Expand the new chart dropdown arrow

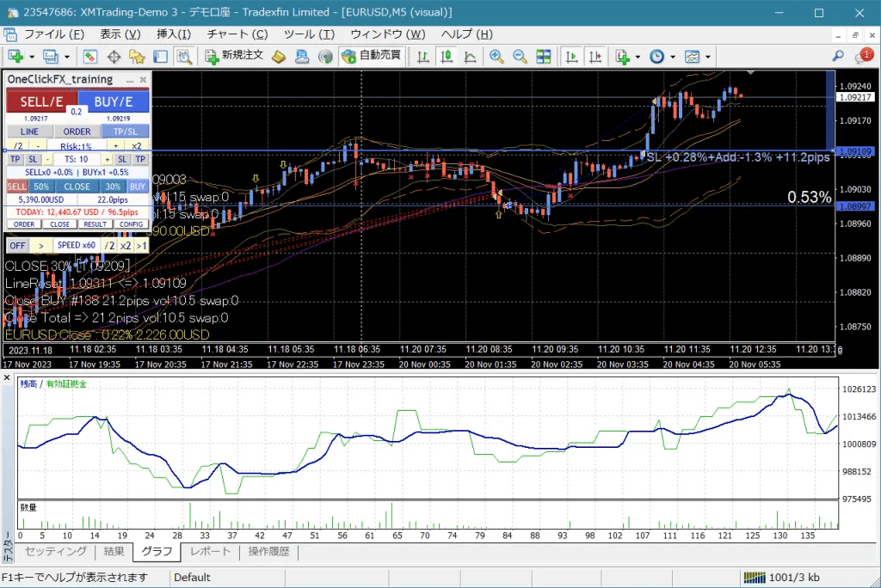pyautogui.click(x=32, y=57)
